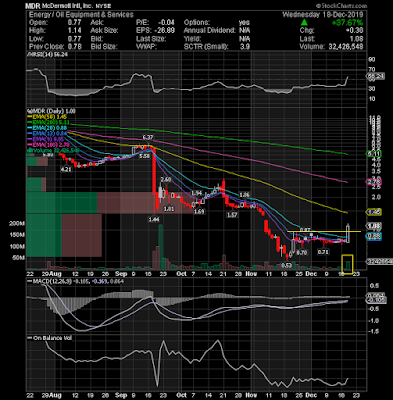Click the 6.37 price peak label
The image size is (393, 400).
[147, 137]
